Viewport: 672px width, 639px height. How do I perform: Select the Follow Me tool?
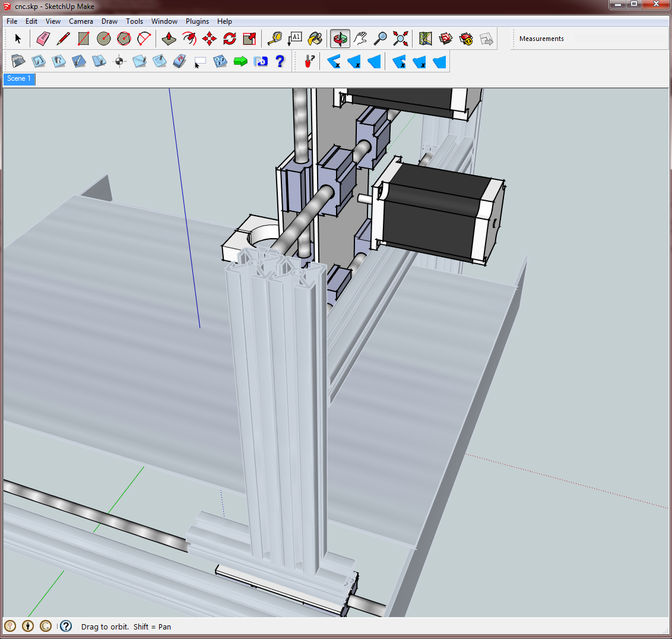pyautogui.click(x=189, y=38)
